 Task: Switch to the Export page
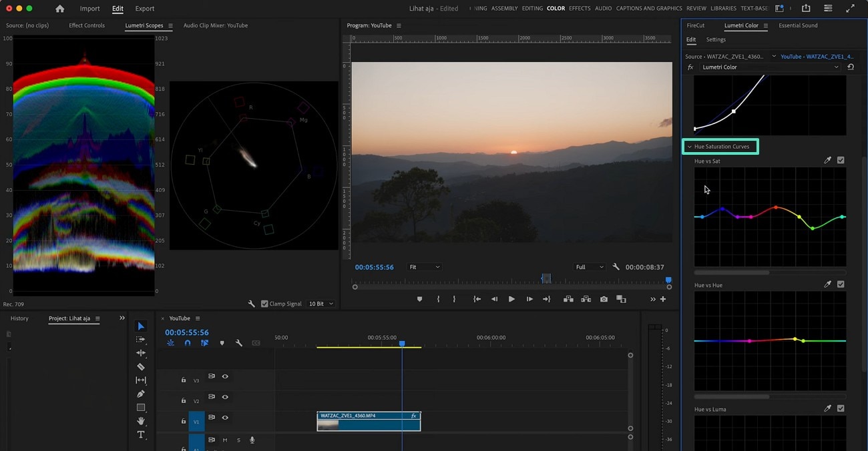[x=144, y=9]
